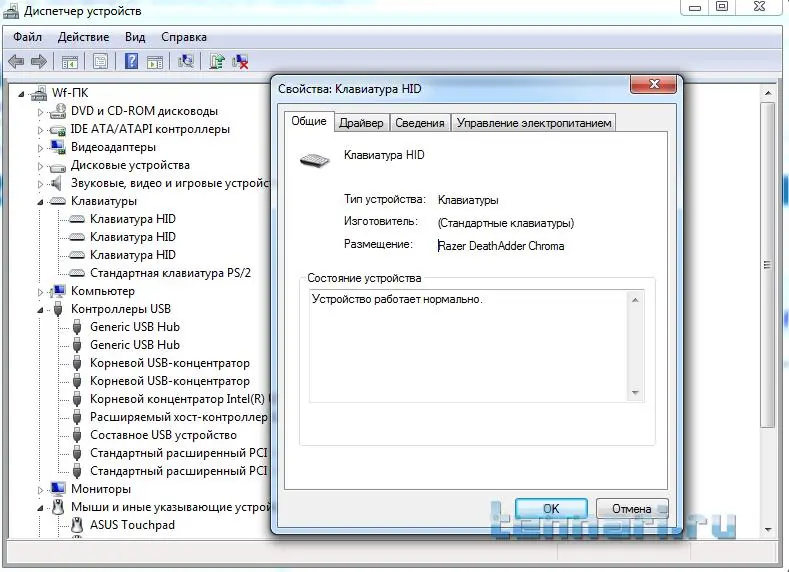Switch to the Сведения tab
This screenshot has height=572, width=789.
(x=420, y=123)
